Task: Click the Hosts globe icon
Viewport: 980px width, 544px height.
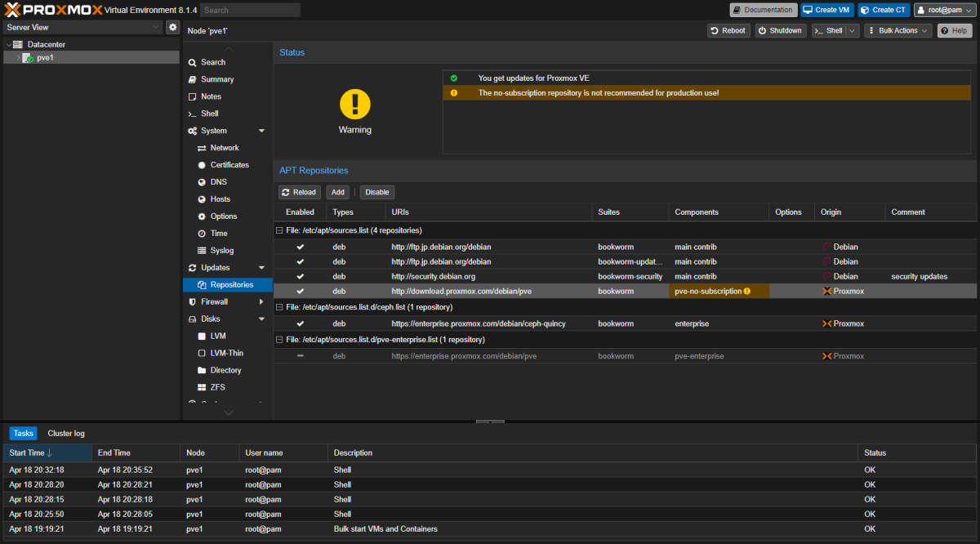Action: (x=202, y=199)
